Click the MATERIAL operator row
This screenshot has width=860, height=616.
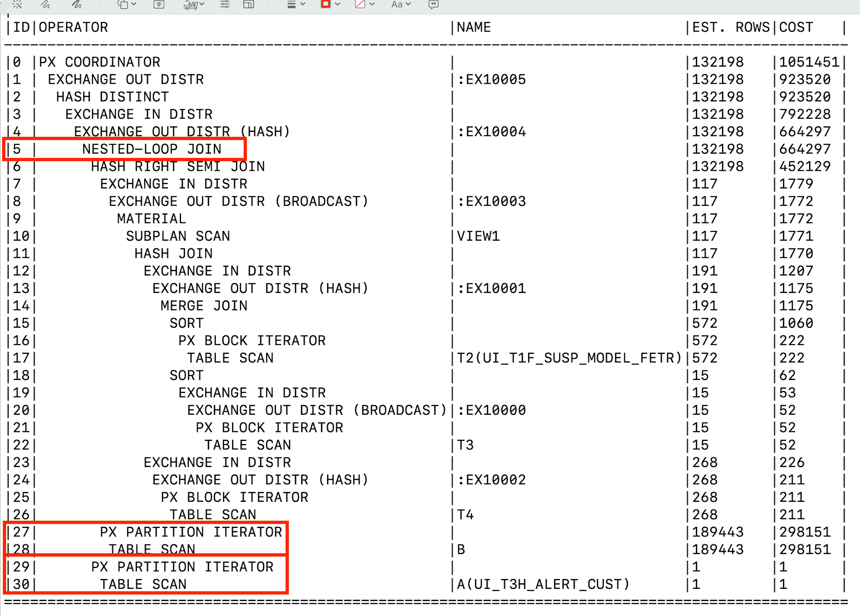tap(152, 219)
